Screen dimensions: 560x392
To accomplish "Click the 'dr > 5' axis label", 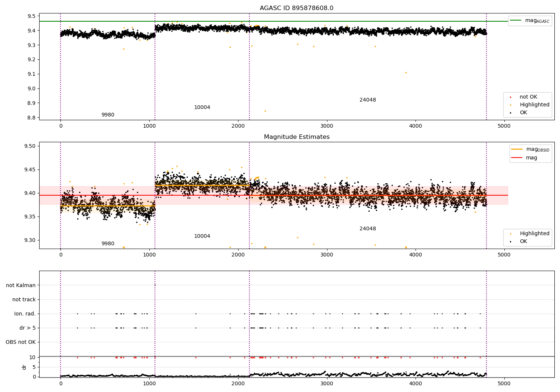I will pyautogui.click(x=28, y=328).
